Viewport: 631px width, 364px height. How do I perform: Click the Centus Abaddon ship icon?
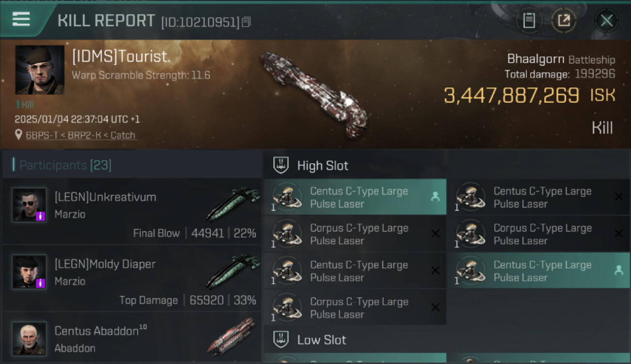pyautogui.click(x=232, y=336)
